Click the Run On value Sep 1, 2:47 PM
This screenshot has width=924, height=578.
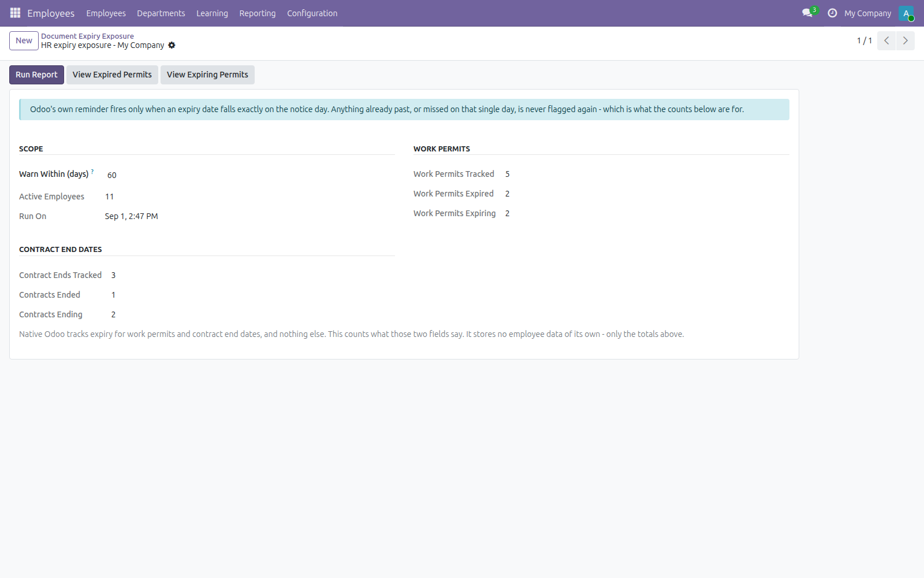131,216
